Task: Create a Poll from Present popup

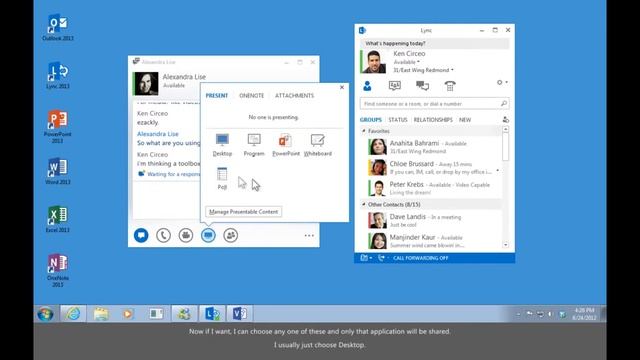Action: click(222, 178)
